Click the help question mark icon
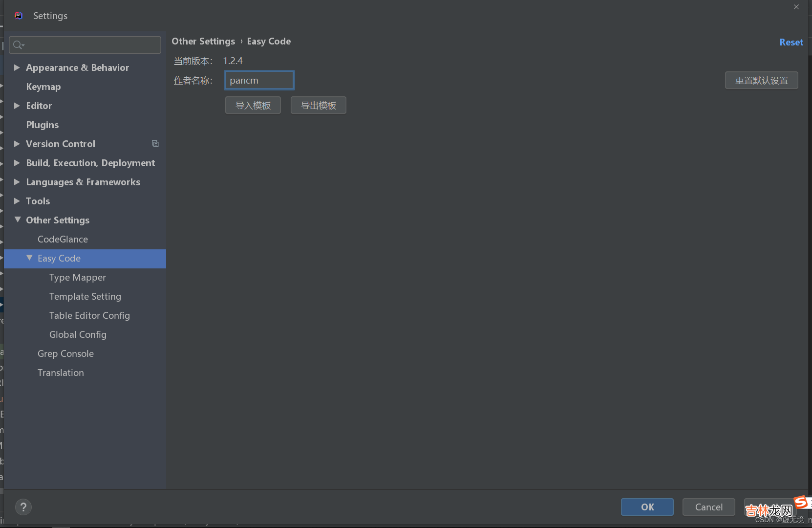 [x=23, y=507]
